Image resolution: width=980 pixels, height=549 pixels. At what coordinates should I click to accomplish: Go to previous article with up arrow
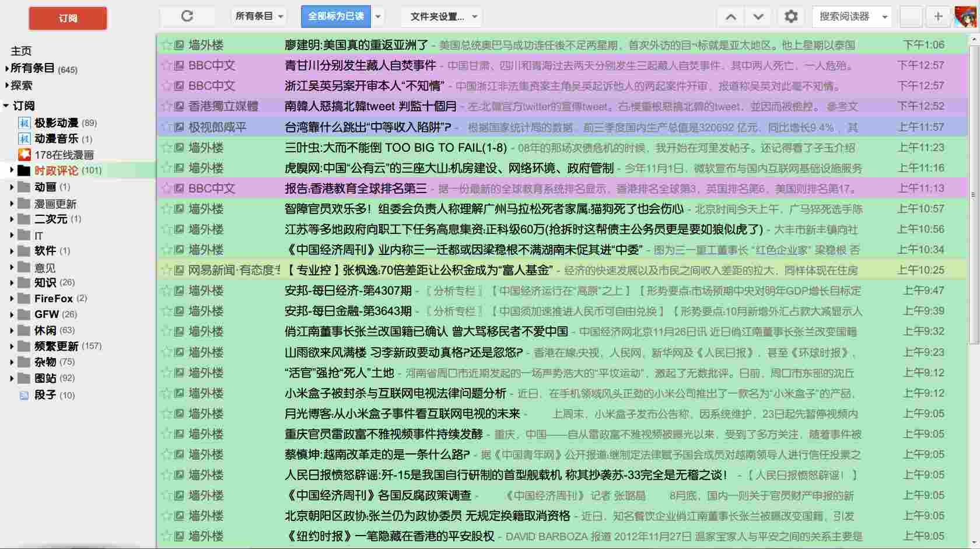pyautogui.click(x=731, y=16)
